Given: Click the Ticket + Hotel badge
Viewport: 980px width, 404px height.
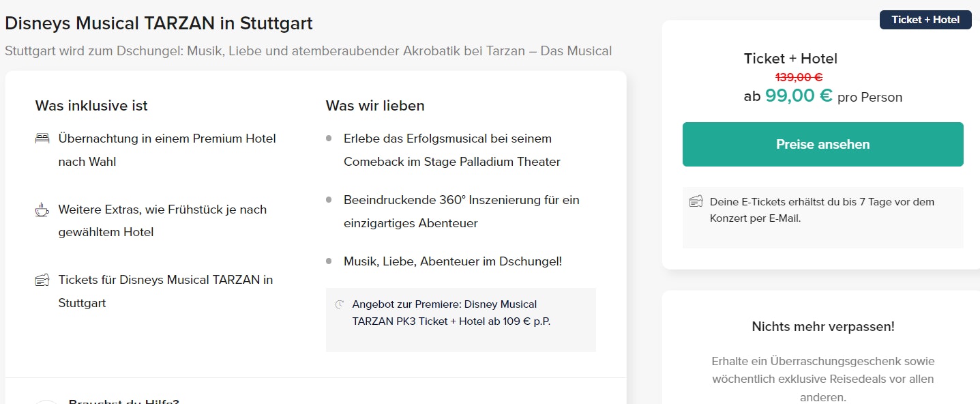Looking at the screenshot, I should pos(925,20).
